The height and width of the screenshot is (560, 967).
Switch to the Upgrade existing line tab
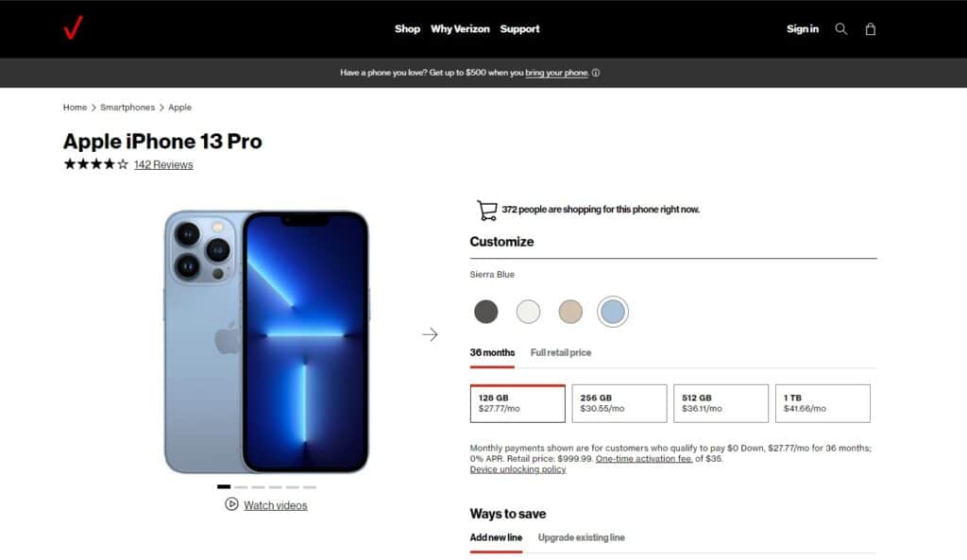click(x=581, y=537)
